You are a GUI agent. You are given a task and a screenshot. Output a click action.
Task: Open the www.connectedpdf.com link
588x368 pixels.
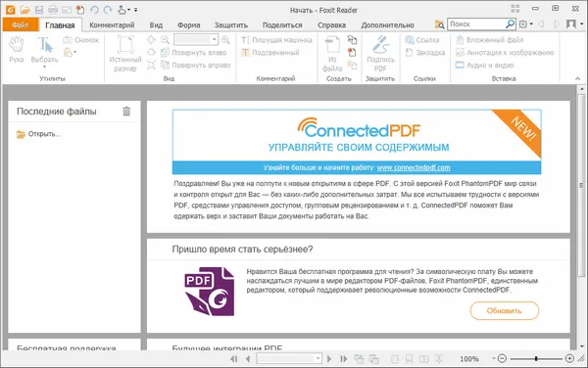414,167
